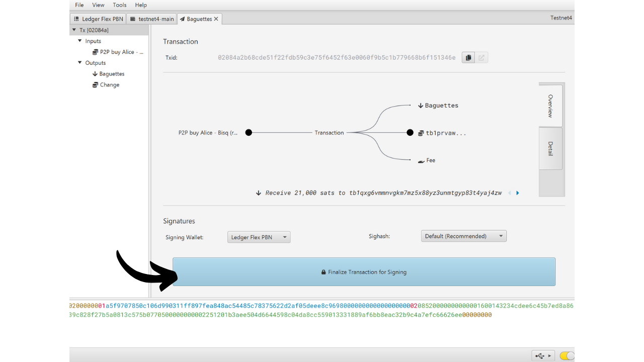Copy the transaction ID to clipboard
644x362 pixels.
tap(468, 58)
